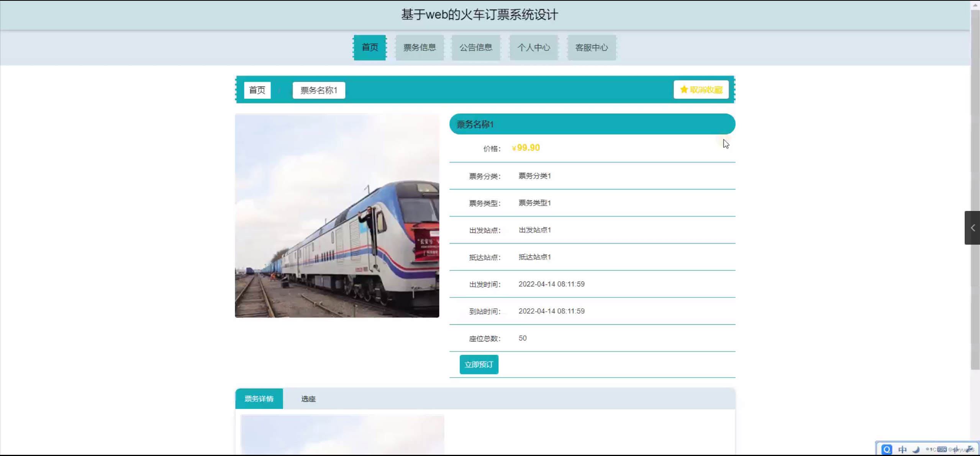Click the star icon on 取消收藏

click(684, 90)
